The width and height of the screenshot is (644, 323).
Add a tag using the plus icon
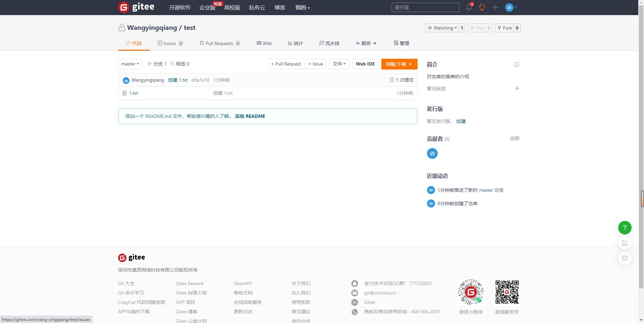(517, 89)
